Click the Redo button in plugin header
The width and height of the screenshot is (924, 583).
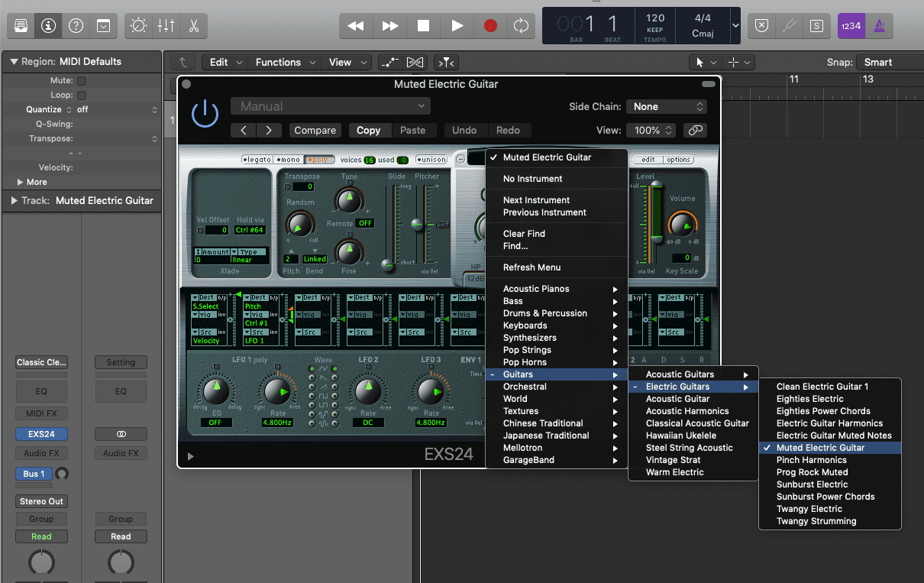[x=508, y=130]
